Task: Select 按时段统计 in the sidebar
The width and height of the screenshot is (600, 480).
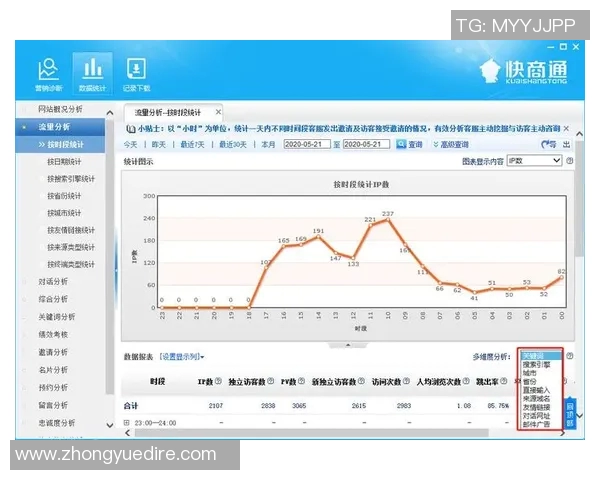Action: 60,144
